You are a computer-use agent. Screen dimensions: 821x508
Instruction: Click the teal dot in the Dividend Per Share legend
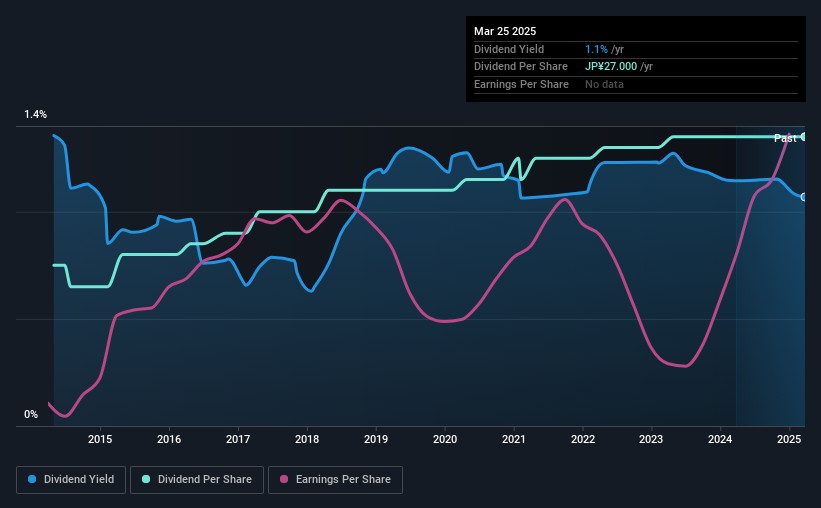tap(146, 480)
